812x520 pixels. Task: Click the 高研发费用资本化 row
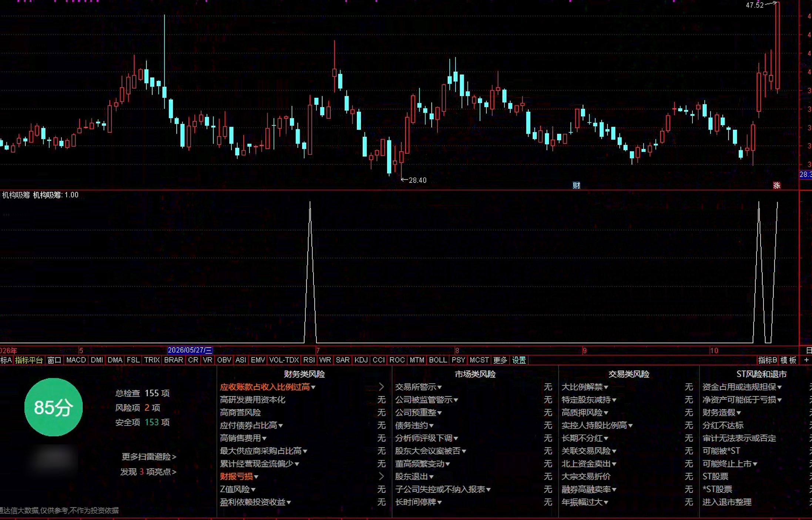tap(303, 400)
